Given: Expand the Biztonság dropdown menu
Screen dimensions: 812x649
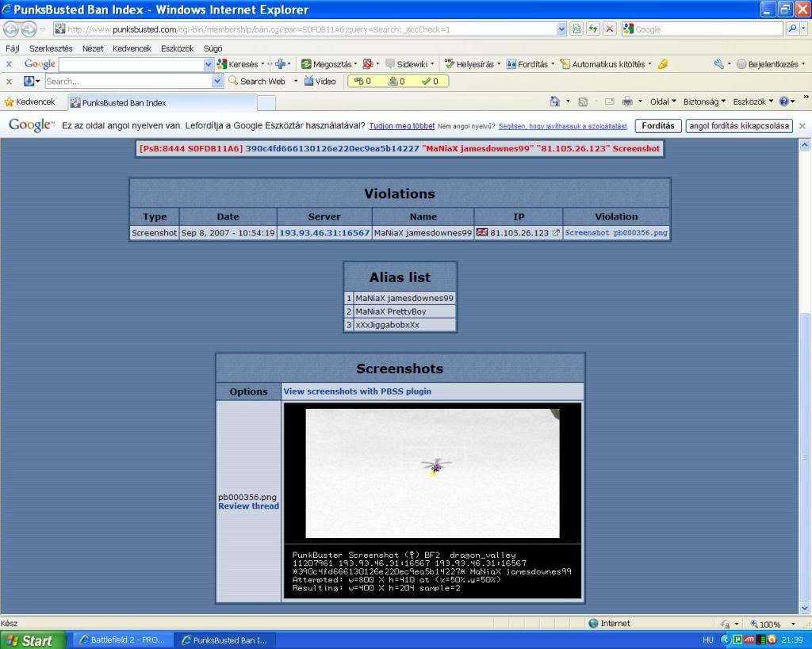Looking at the screenshot, I should coord(704,102).
